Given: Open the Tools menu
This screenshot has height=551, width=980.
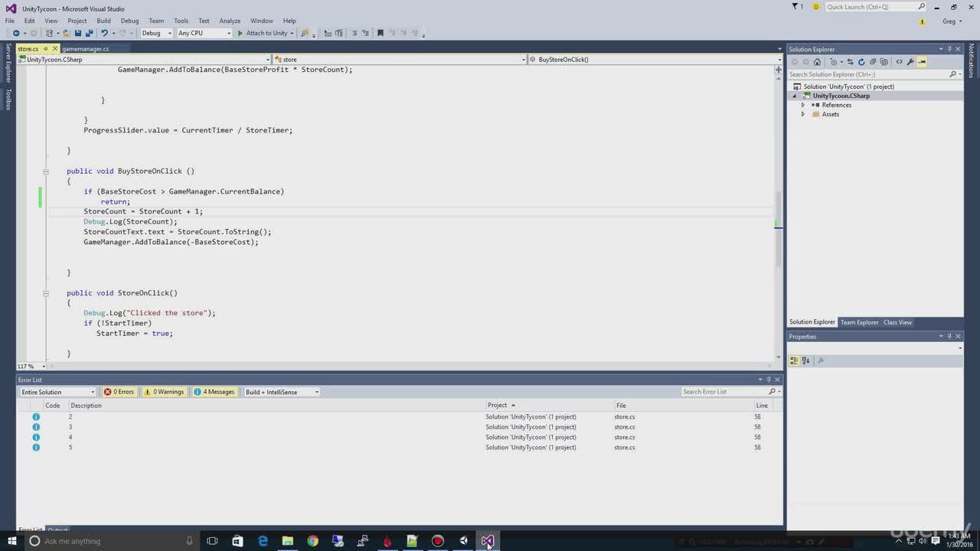Looking at the screenshot, I should pos(181,21).
